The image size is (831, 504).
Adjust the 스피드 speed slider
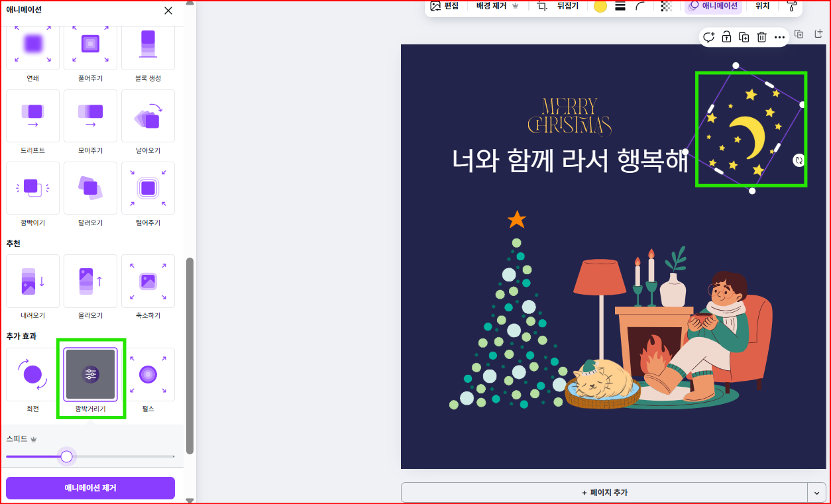pyautogui.click(x=66, y=456)
